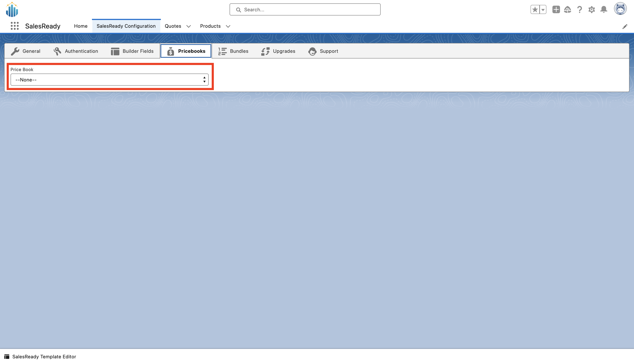Expand the Favorites list dropdown arrow

(543, 9)
